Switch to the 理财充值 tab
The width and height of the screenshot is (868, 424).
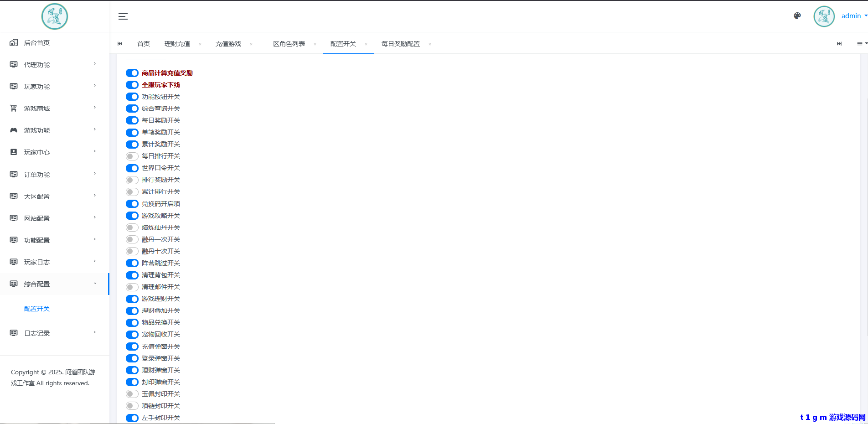pos(177,44)
